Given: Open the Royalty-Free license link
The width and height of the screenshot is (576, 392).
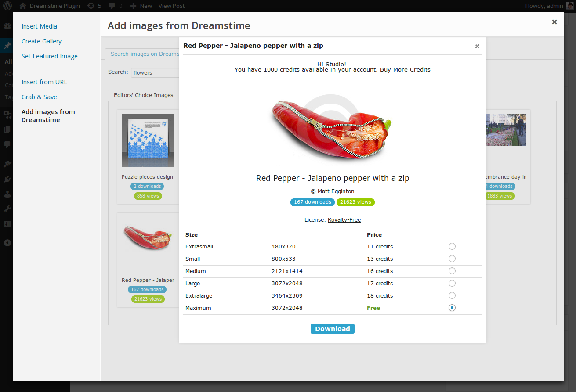Looking at the screenshot, I should click(344, 220).
